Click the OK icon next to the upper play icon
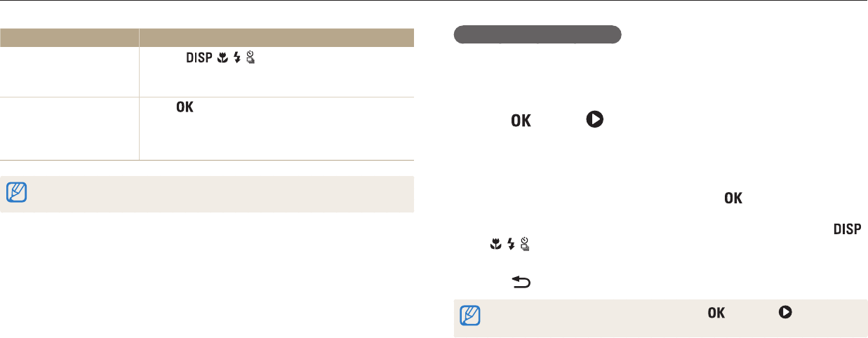The image size is (868, 338). (x=521, y=121)
